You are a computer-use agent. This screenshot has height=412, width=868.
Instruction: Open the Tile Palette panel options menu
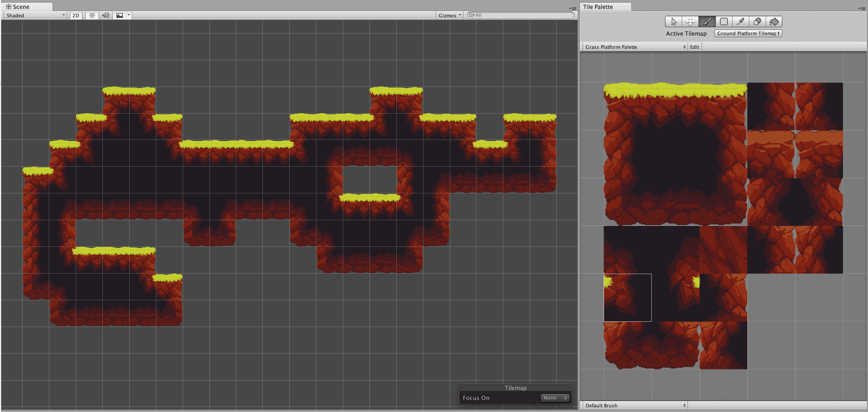point(862,8)
